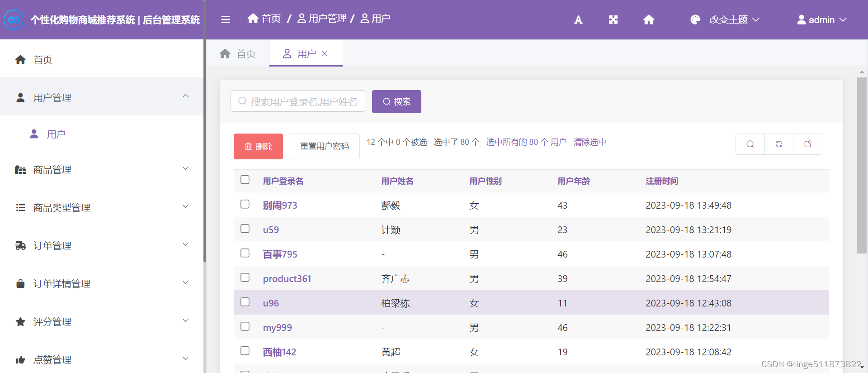Close the 用户 tab with the X
Image resolution: width=868 pixels, height=373 pixels.
point(324,53)
